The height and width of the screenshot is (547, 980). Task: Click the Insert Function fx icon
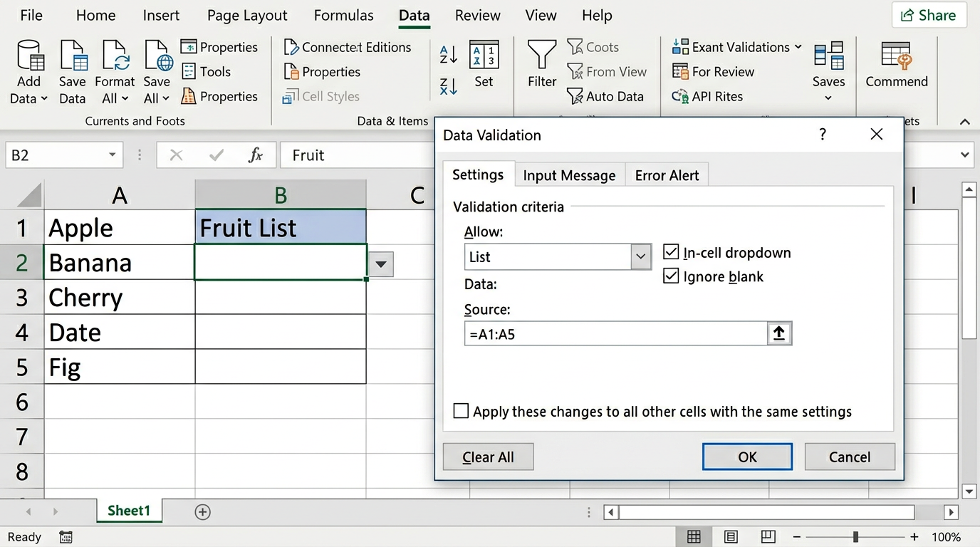tap(255, 155)
